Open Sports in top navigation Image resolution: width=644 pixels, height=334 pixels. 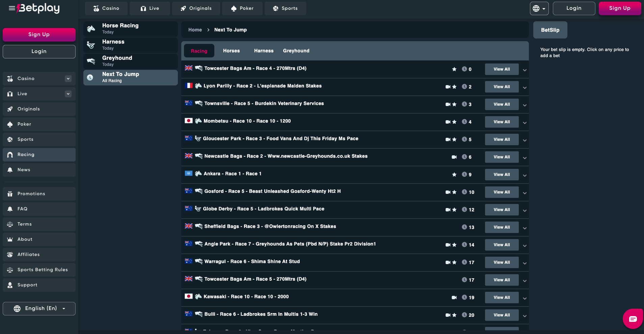[x=285, y=8]
